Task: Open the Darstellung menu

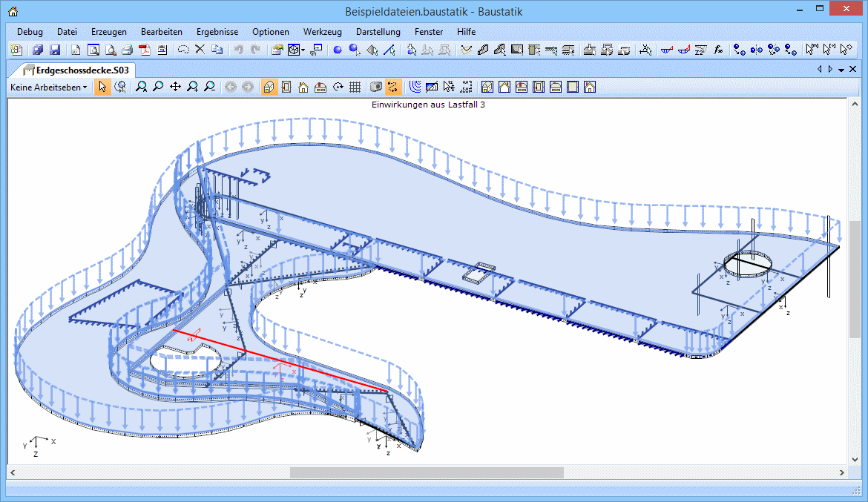Action: pyautogui.click(x=378, y=32)
